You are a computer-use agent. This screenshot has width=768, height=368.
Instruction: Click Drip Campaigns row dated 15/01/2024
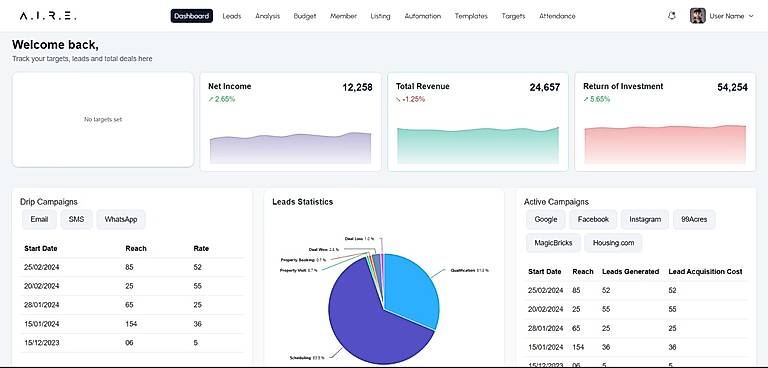pos(132,324)
